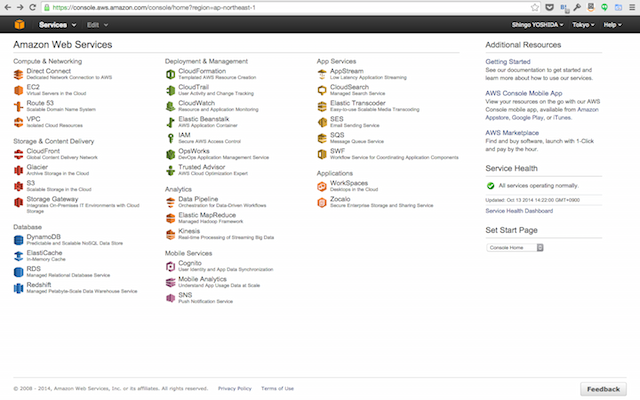640x400 pixels.
Task: Click the CloudFormation icon
Action: [x=170, y=74]
